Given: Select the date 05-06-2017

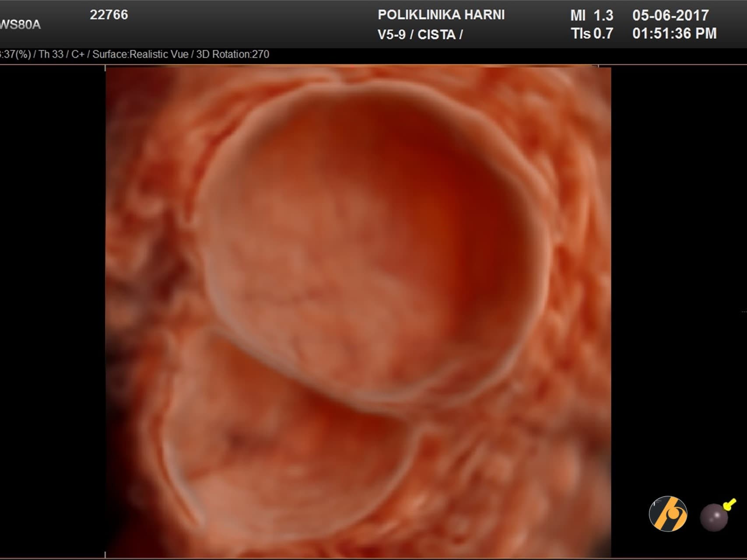Looking at the screenshot, I should pyautogui.click(x=670, y=16).
